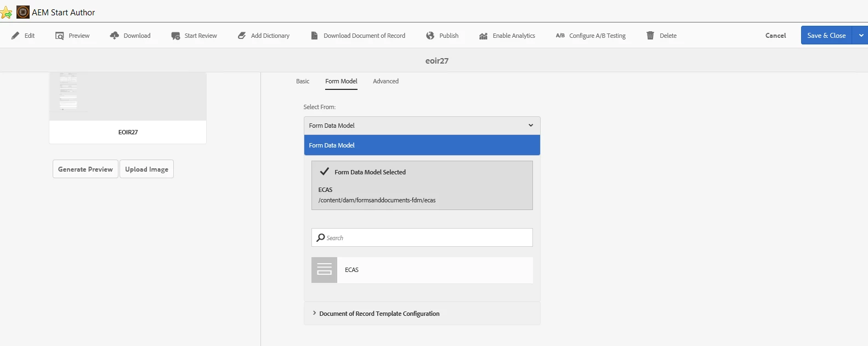The height and width of the screenshot is (346, 868).
Task: Click the star favorite icon
Action: point(6,13)
